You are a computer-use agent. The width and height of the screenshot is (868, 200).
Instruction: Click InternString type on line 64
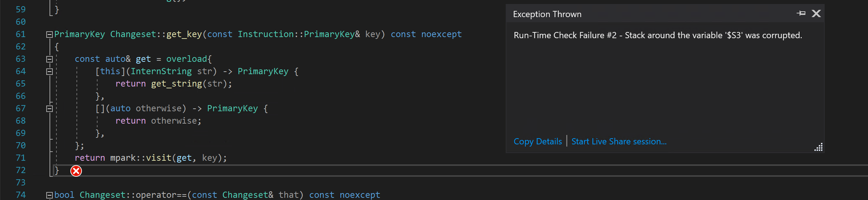coord(161,71)
